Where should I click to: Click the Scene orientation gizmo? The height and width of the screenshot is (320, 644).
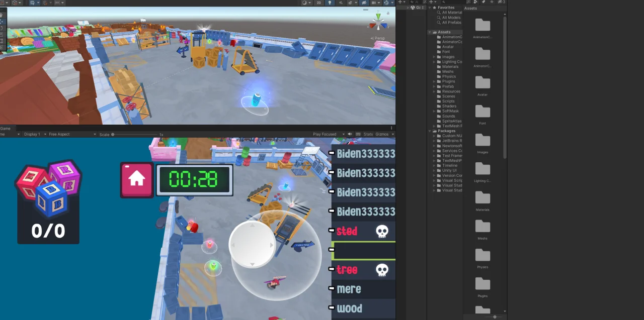378,22
